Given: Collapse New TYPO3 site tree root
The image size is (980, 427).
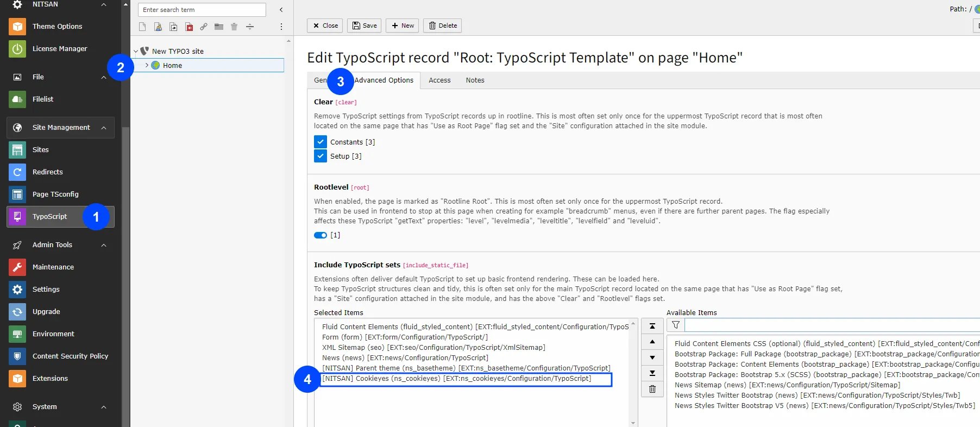Looking at the screenshot, I should pyautogui.click(x=136, y=51).
